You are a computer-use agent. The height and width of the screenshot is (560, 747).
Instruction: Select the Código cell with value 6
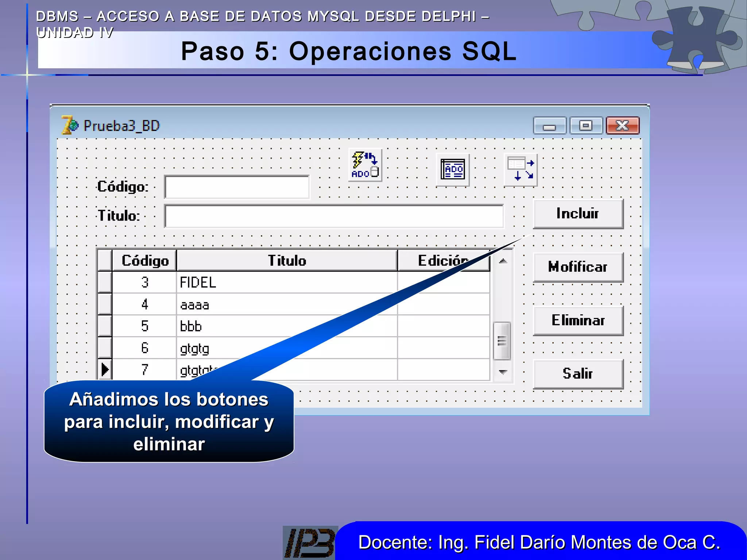tap(145, 348)
